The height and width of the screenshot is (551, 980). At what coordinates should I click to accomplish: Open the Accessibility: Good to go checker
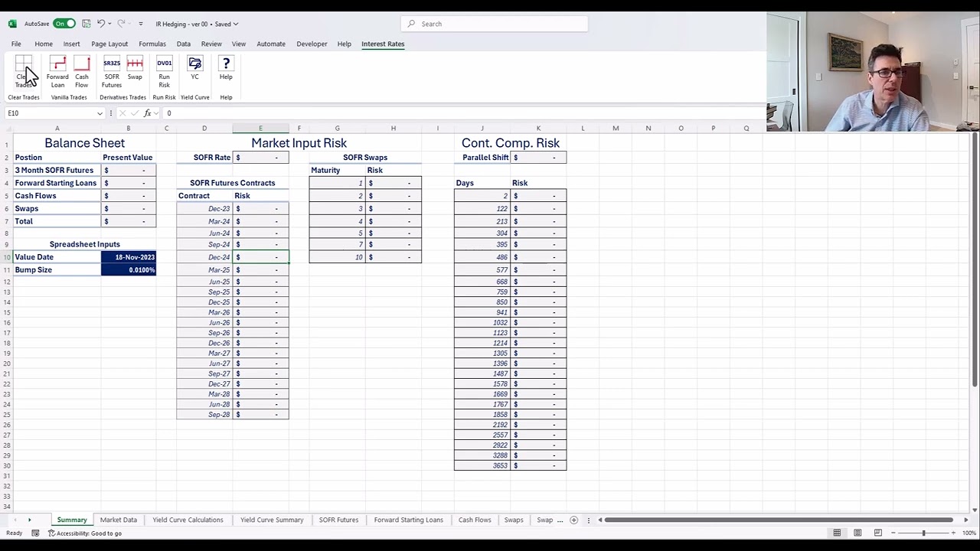click(x=85, y=533)
